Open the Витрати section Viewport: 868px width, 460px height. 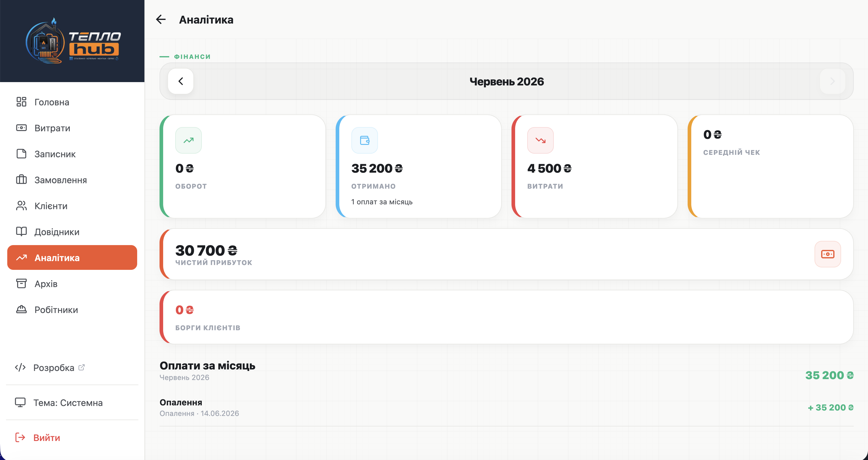72,128
